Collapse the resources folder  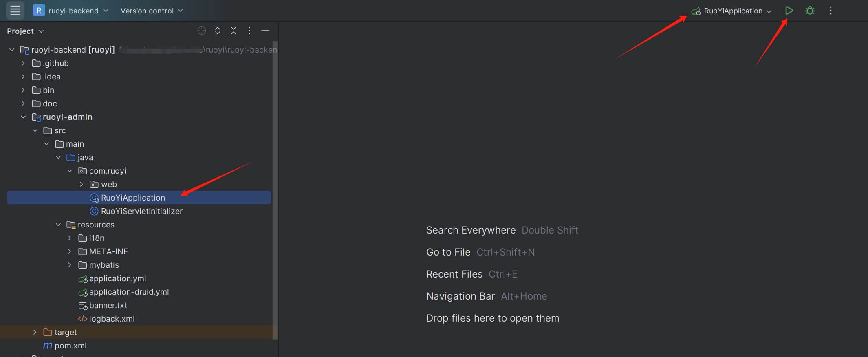[x=58, y=225]
